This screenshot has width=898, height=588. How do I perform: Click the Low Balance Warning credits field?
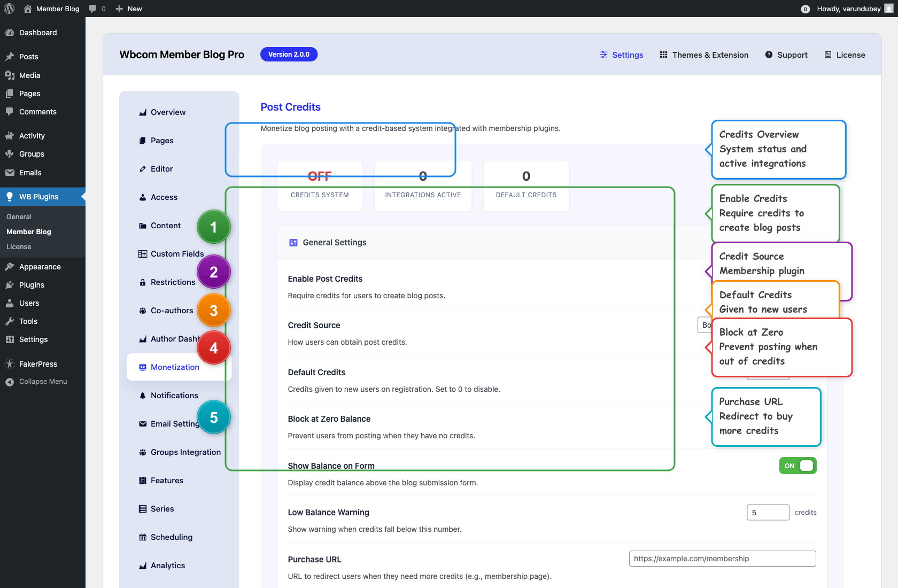pyautogui.click(x=768, y=512)
